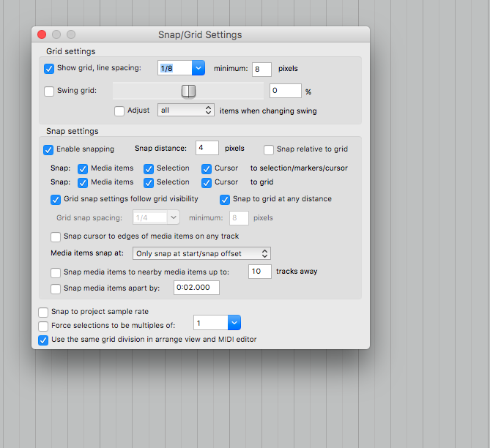Check Force selections to be multiples of
This screenshot has height=448, width=490.
[43, 326]
